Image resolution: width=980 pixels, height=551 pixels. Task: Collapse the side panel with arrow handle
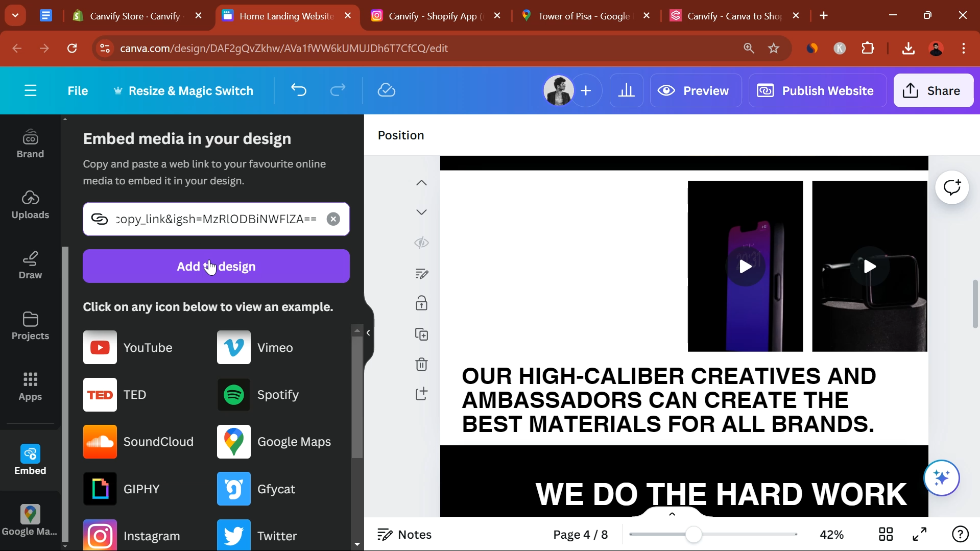click(x=368, y=333)
